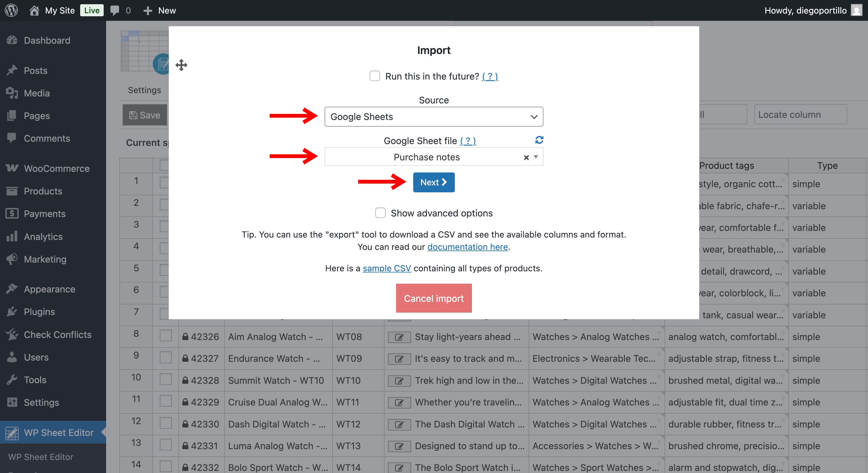
Task: Select the checkbox for row 10
Action: [165, 379]
